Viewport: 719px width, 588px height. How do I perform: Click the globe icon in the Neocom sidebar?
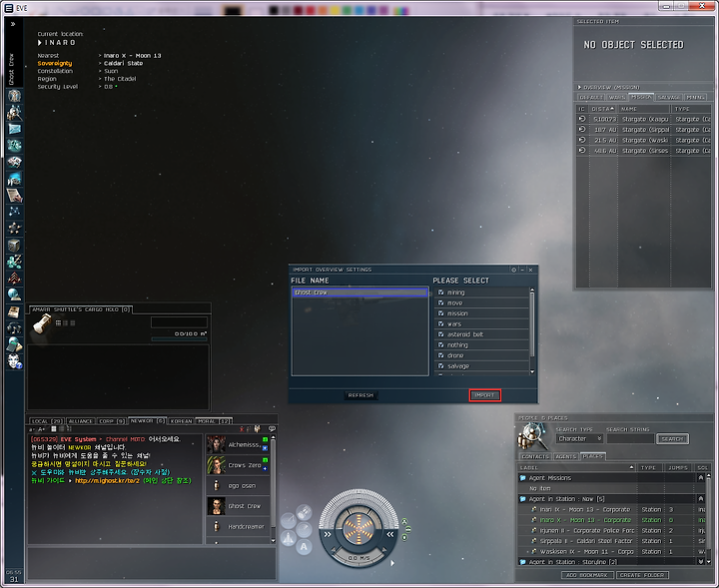15,294
